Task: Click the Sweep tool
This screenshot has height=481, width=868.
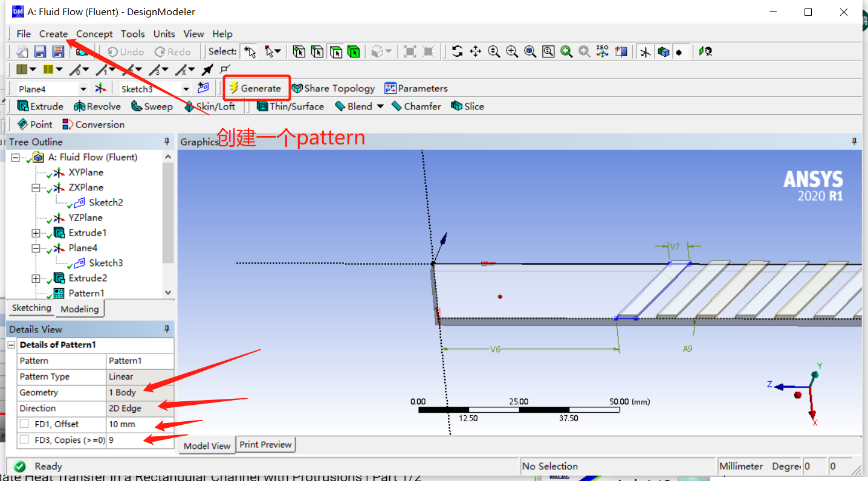Action: point(151,106)
